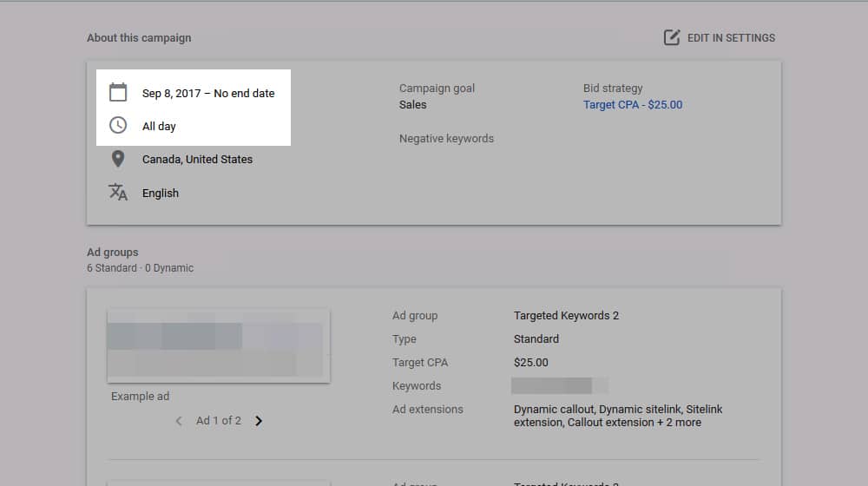
Task: Click '6 Standard · 0 Dynamic' summary text
Action: pos(140,268)
